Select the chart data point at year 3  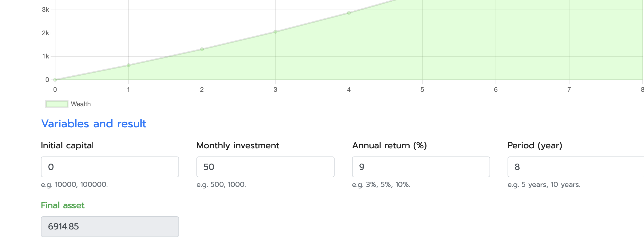[x=275, y=32]
